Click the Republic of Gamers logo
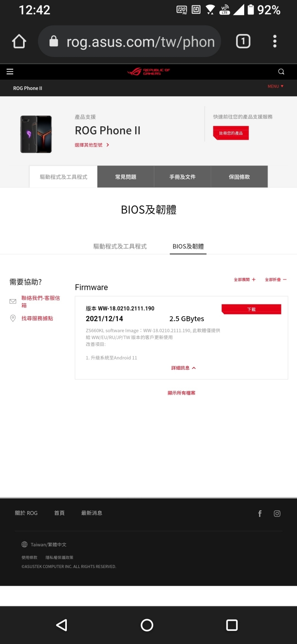Viewport: 297px width, 644px height. click(x=148, y=72)
